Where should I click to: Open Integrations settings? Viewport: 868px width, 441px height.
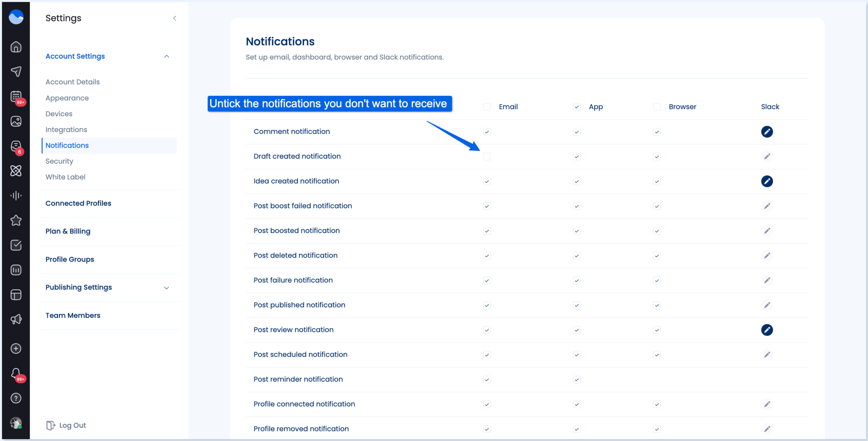(x=66, y=129)
